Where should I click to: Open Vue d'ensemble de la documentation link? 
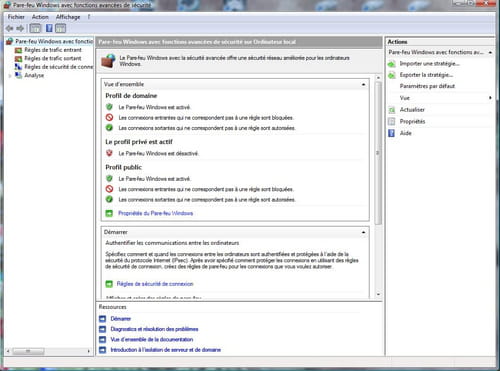click(152, 339)
